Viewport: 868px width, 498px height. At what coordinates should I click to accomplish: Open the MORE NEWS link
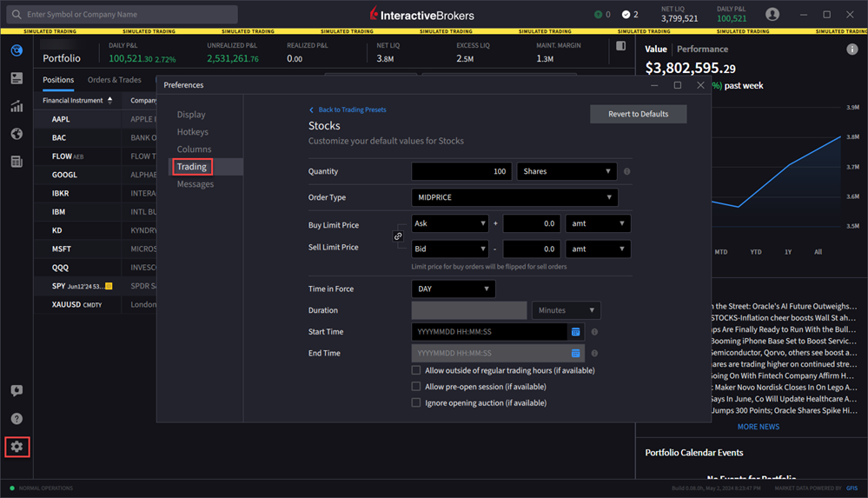[759, 427]
